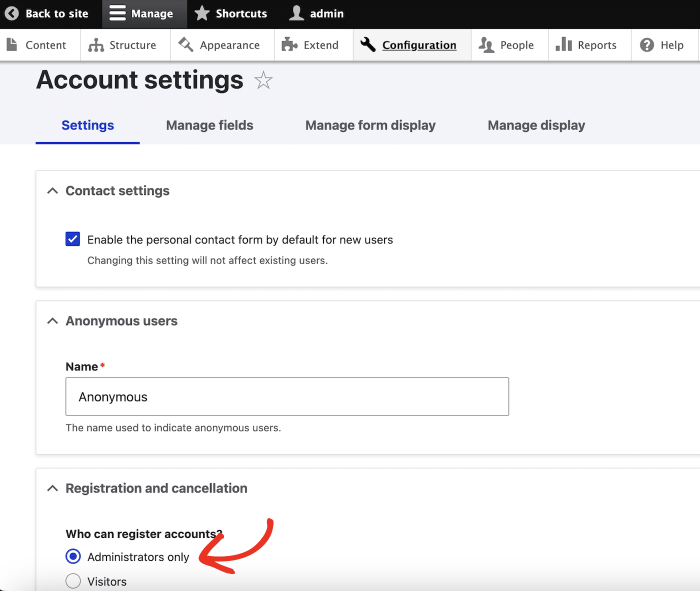Click the Reports bar-chart icon
Screen dimensions: 700x591
tap(564, 44)
